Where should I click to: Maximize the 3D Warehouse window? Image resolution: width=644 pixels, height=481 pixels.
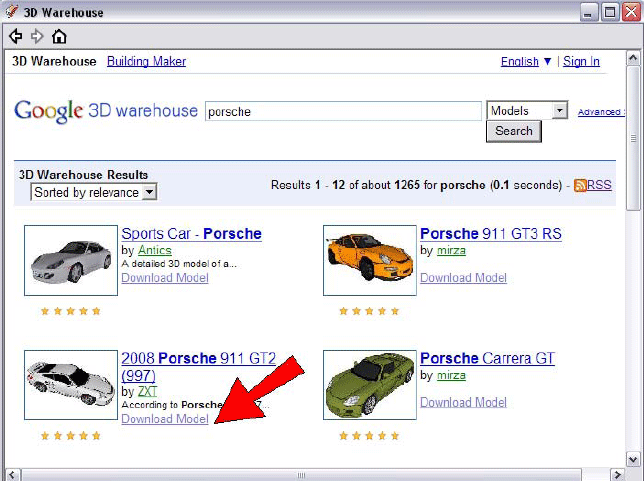pyautogui.click(x=610, y=12)
